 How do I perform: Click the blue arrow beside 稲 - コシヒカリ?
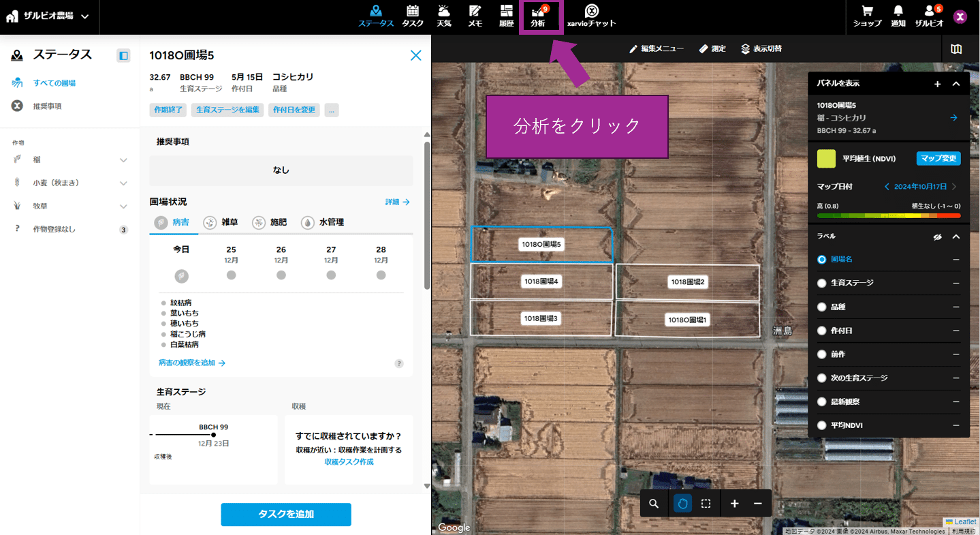coord(954,118)
